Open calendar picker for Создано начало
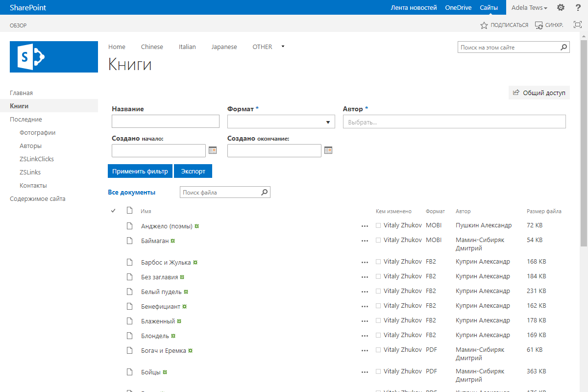Image resolution: width=588 pixels, height=392 pixels. pos(213,150)
